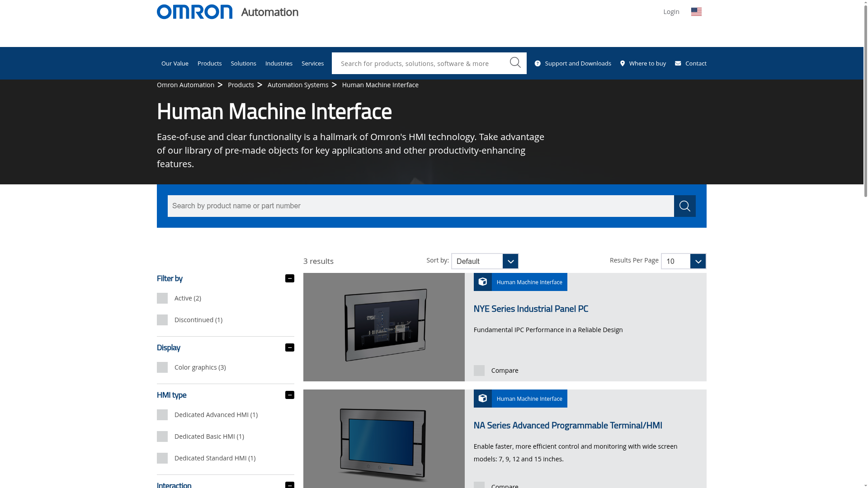The height and width of the screenshot is (488, 868).
Task: Check Dedicated Advanced HMI (1)
Action: (x=162, y=415)
